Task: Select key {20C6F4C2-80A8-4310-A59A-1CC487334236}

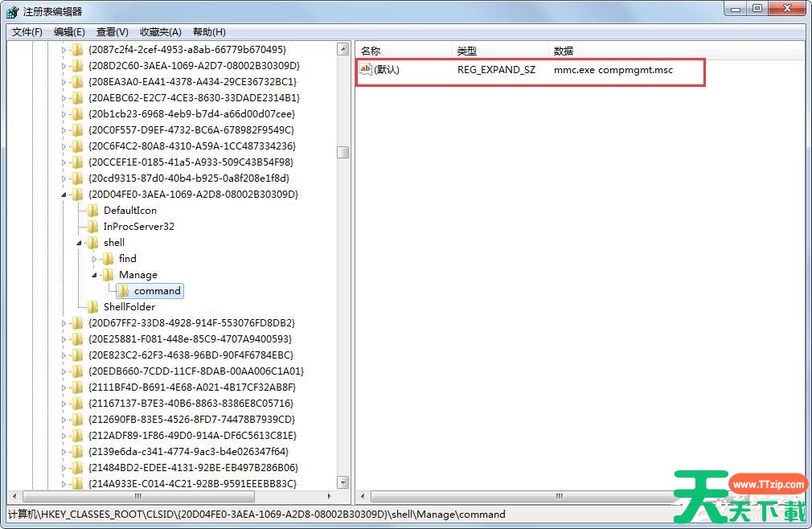Action: (x=192, y=146)
